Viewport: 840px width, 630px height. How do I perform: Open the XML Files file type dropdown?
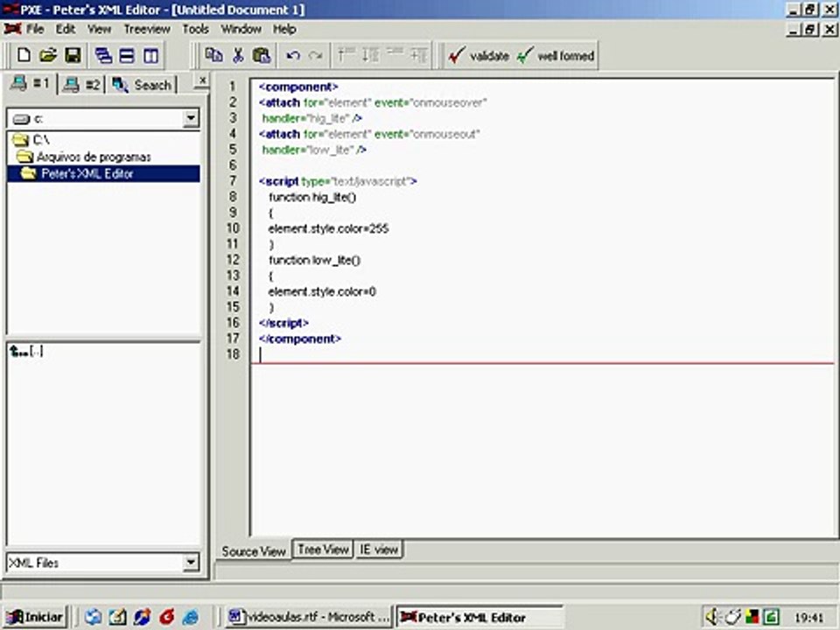(190, 563)
